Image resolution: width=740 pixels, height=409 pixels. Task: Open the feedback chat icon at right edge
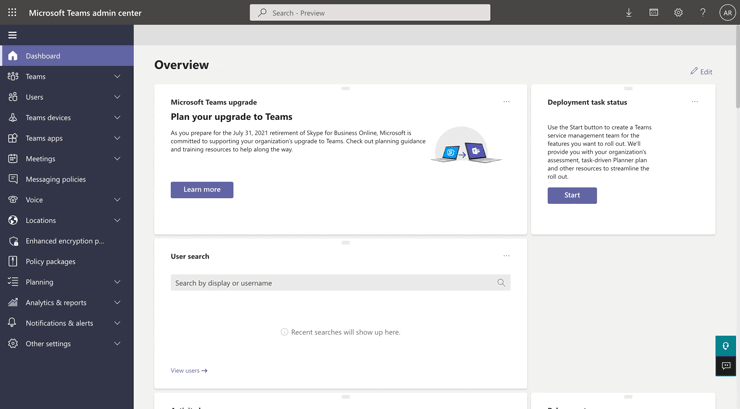click(726, 366)
